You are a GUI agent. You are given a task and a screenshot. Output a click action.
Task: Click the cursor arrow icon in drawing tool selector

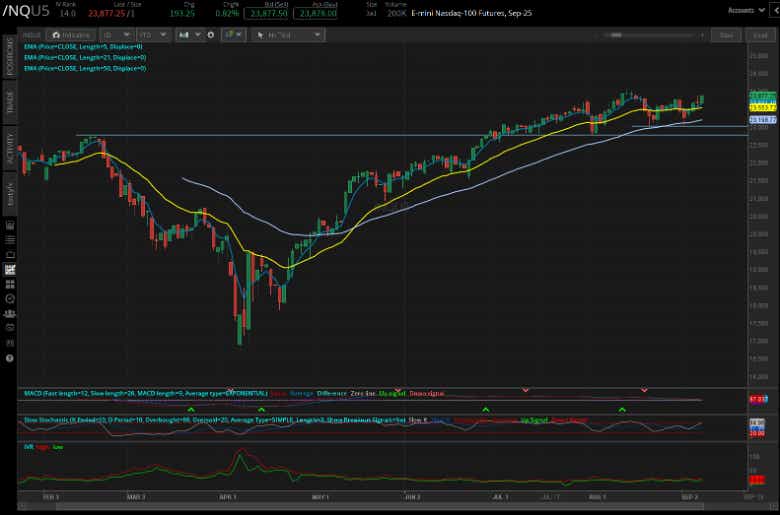pos(260,35)
